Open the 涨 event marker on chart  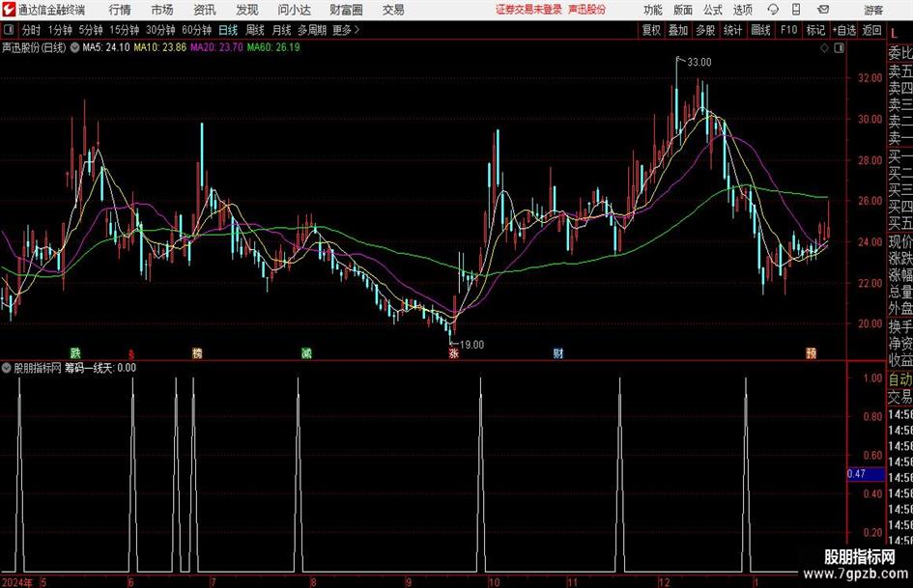(x=453, y=353)
